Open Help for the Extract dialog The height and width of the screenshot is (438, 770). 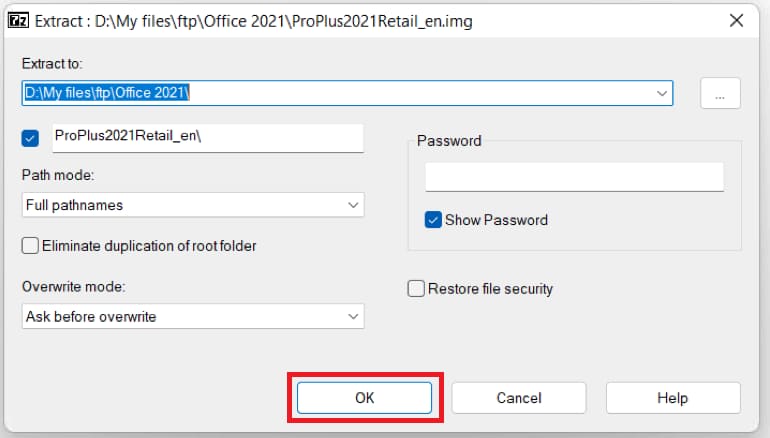click(x=673, y=398)
